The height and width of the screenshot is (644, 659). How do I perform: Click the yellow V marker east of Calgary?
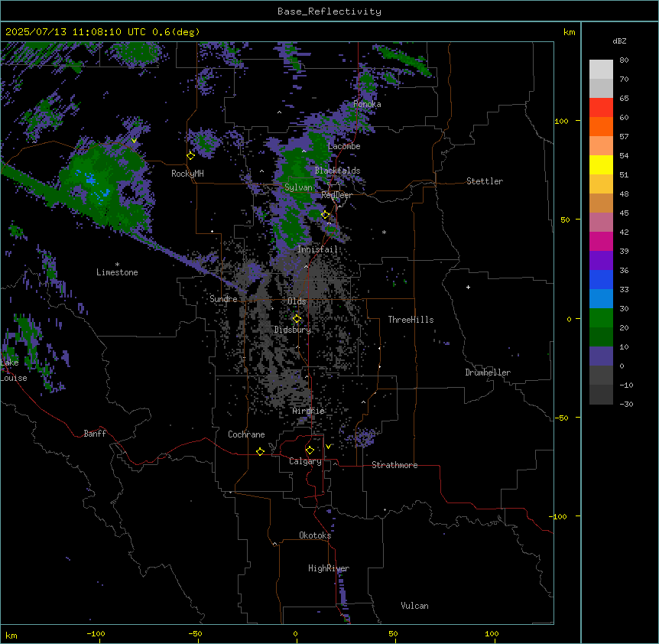point(328,447)
